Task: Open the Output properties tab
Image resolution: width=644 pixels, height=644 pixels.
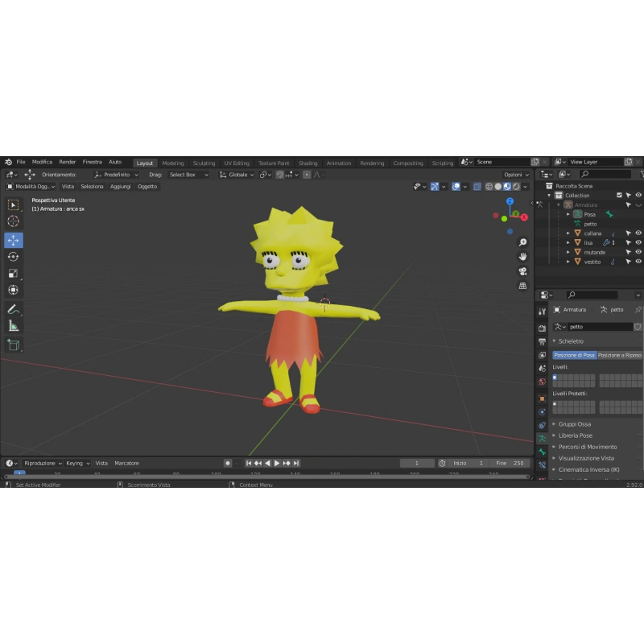Action: tap(542, 341)
